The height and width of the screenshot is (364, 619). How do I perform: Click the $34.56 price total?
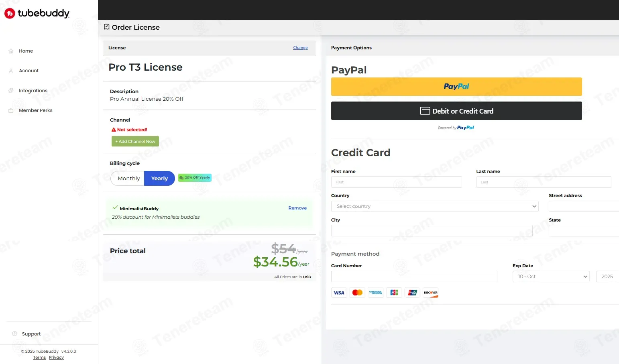tap(281, 262)
